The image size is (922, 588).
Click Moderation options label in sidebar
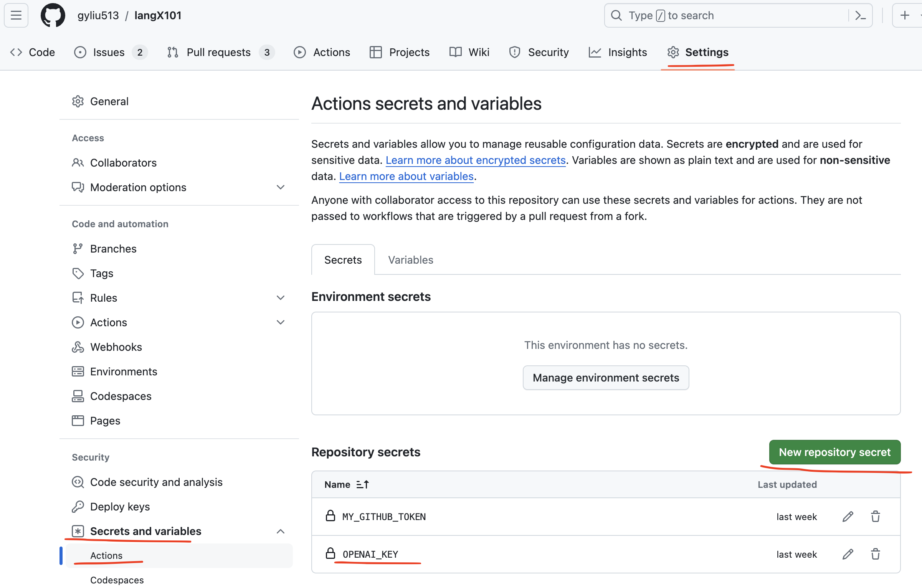(x=138, y=187)
